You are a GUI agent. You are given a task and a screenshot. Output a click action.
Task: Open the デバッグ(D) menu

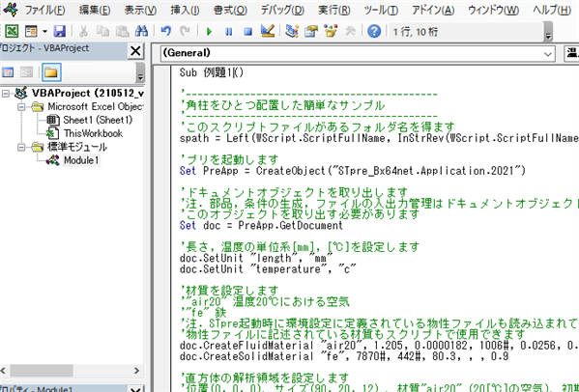tap(282, 10)
